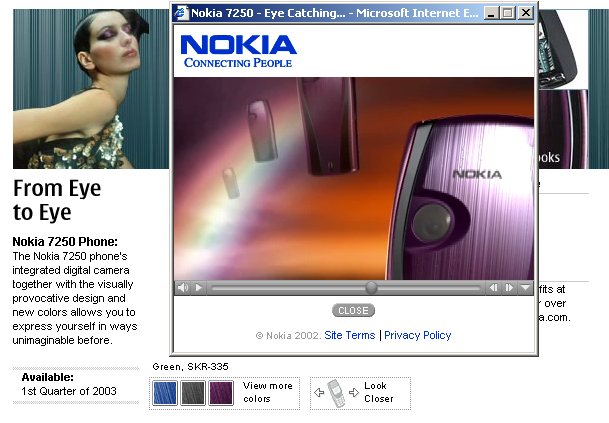The height and width of the screenshot is (423, 609).
Task: Click the video progress slider knob
Action: pos(371,288)
